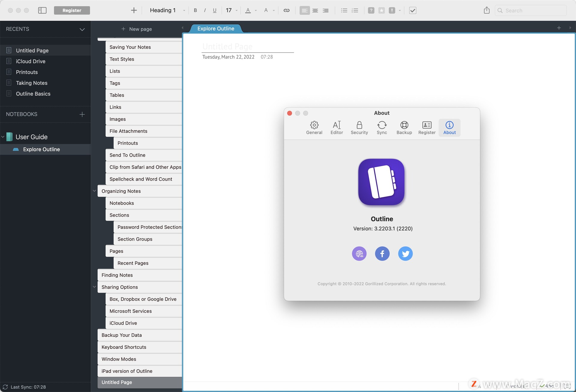The image size is (576, 392).
Task: Open the text color picker dropdown
Action: [256, 10]
